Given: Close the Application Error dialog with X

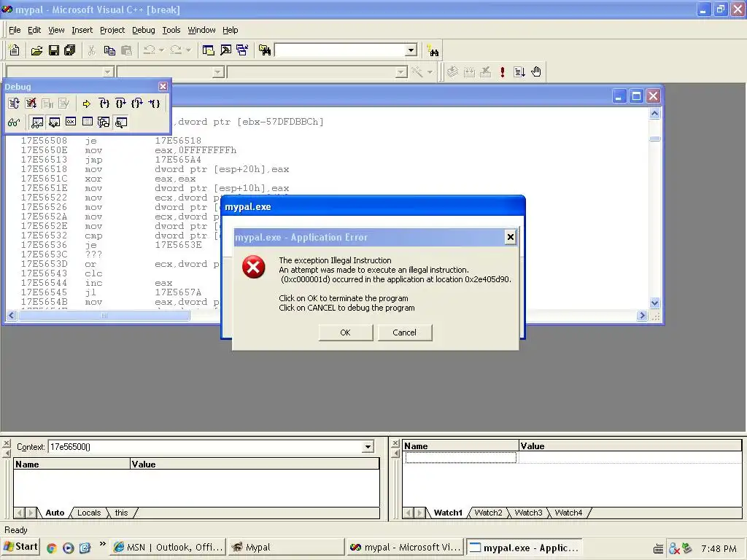Looking at the screenshot, I should click(x=510, y=237).
